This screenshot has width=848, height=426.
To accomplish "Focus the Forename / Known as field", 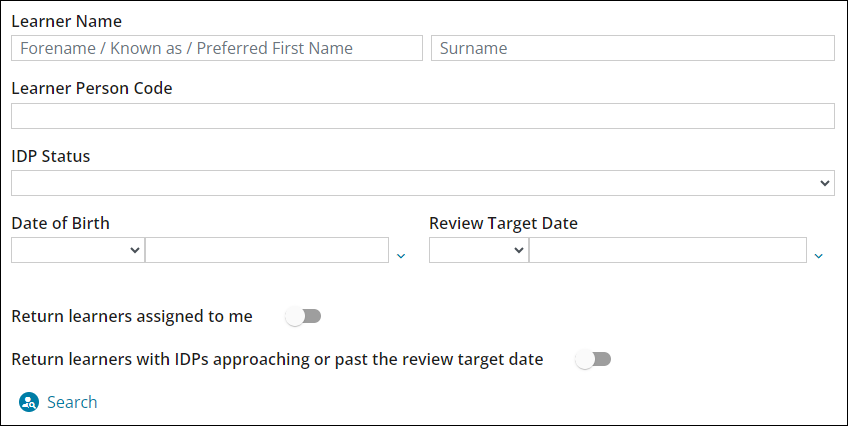I will tap(217, 48).
